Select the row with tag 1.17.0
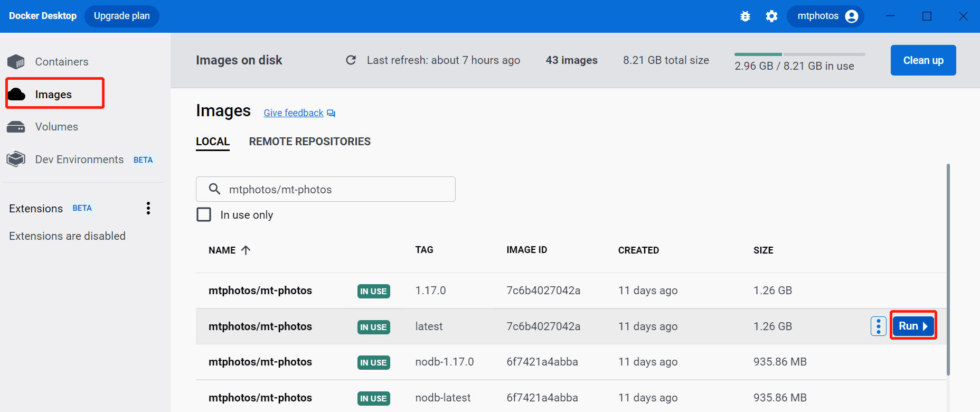Viewport: 980px width, 412px height. tap(571, 291)
